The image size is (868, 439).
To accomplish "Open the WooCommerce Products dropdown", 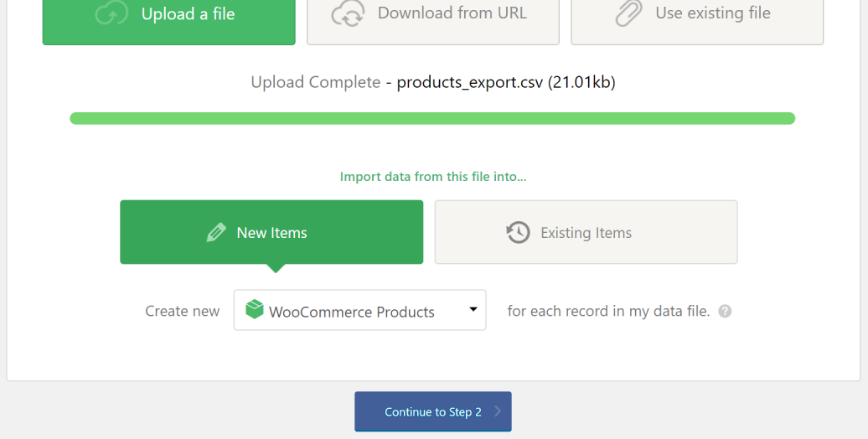I will (359, 310).
